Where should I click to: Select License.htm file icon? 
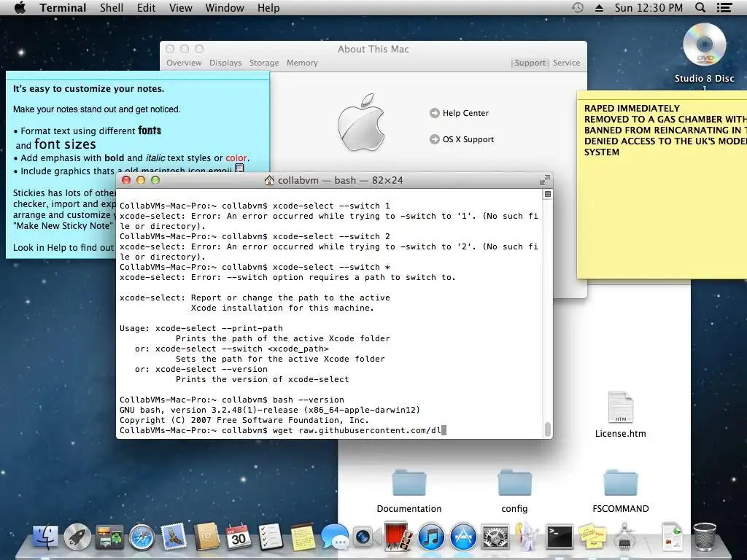click(620, 408)
